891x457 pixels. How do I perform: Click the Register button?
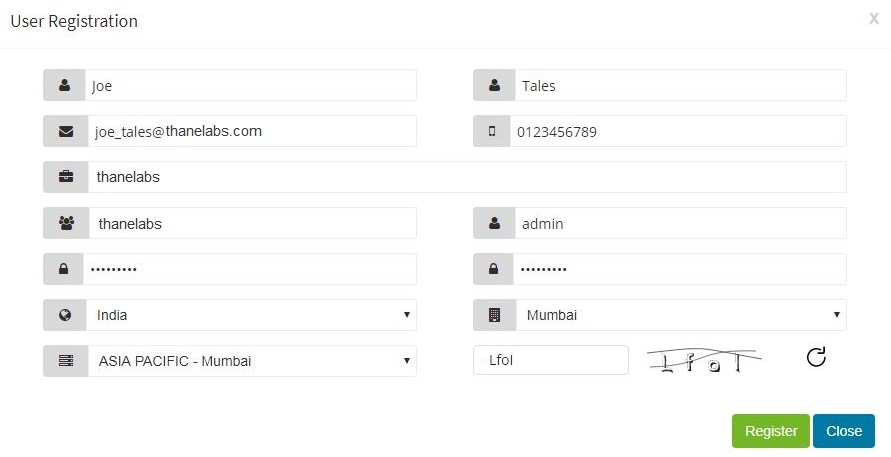(x=771, y=431)
